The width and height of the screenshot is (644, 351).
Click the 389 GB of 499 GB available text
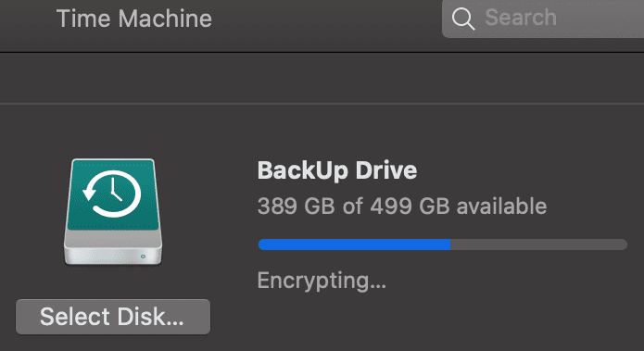point(402,207)
